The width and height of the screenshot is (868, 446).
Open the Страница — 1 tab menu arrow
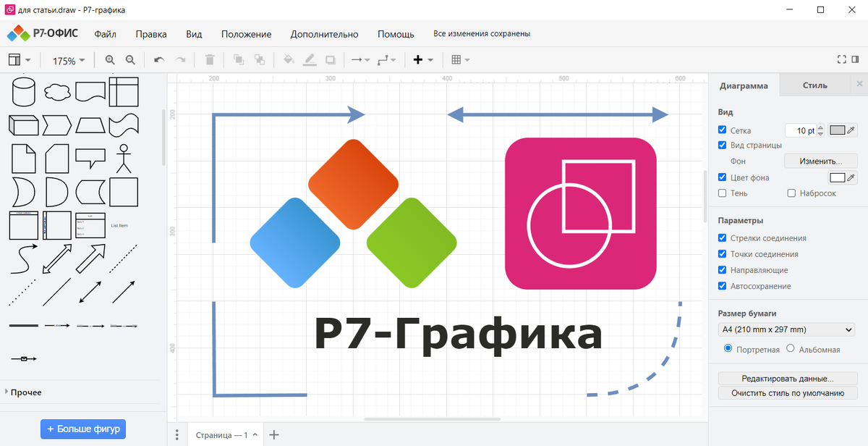tap(255, 435)
